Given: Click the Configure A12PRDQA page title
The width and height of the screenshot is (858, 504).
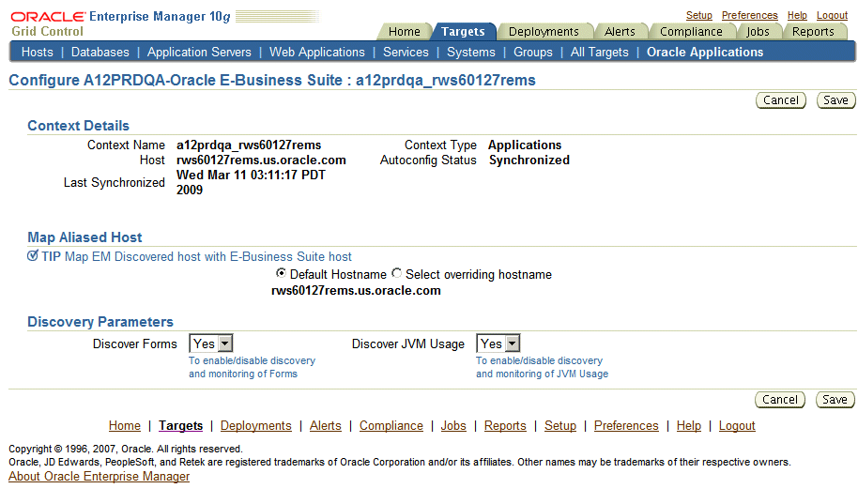Looking at the screenshot, I should [272, 80].
